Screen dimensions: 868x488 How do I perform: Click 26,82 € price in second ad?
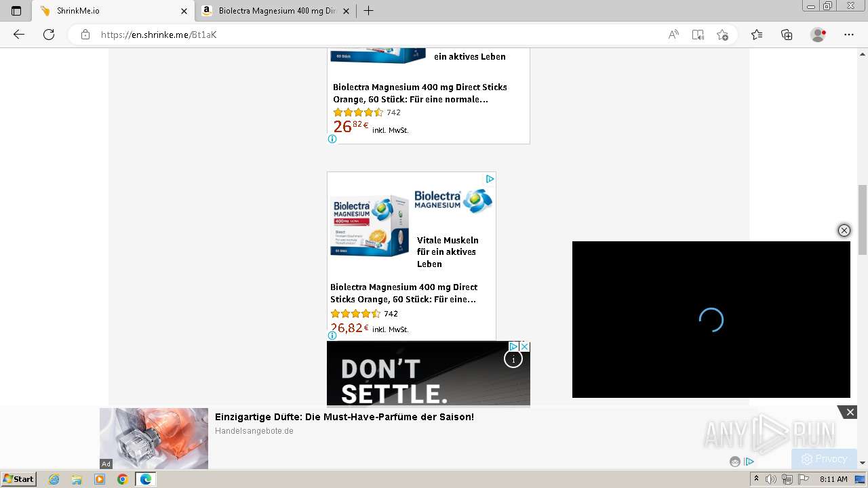[350, 328]
